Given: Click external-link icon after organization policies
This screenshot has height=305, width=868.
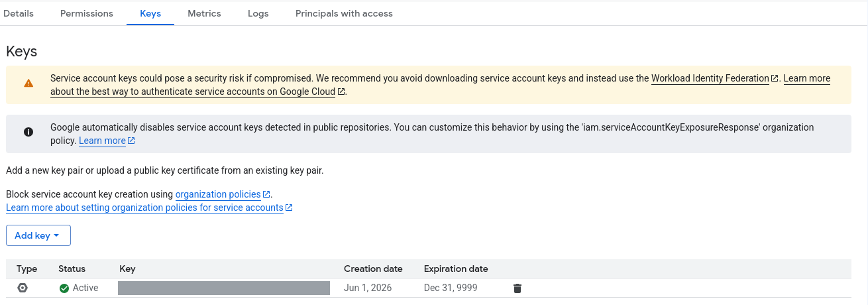Looking at the screenshot, I should [266, 194].
